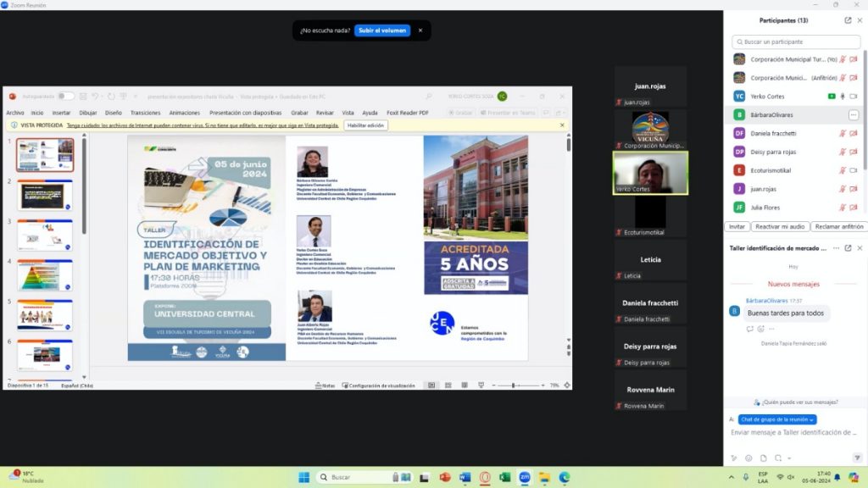Click the chat message input field
Screen dimensions: 868x488
coord(793,433)
